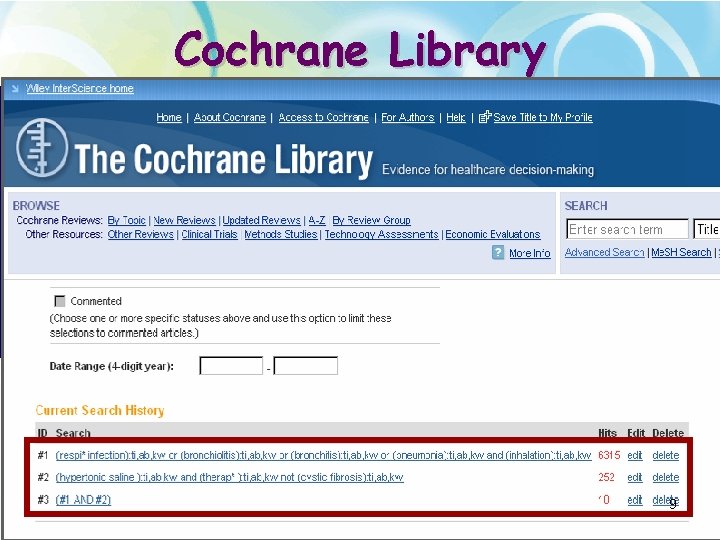
Task: Click the Date Range start year field
Action: [x=231, y=366]
